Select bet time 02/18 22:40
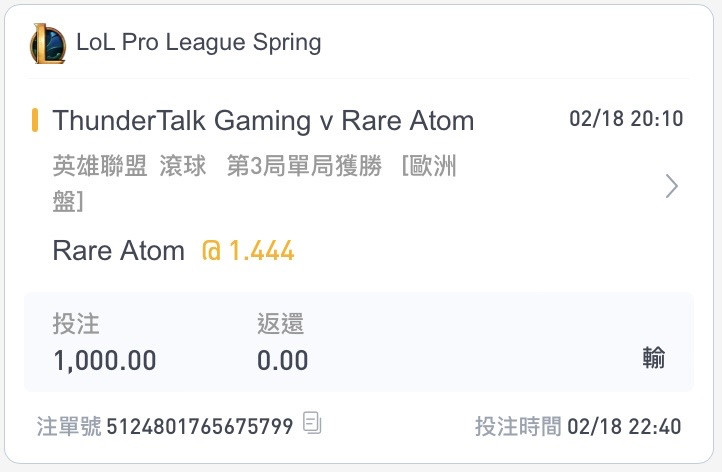 click(x=624, y=426)
